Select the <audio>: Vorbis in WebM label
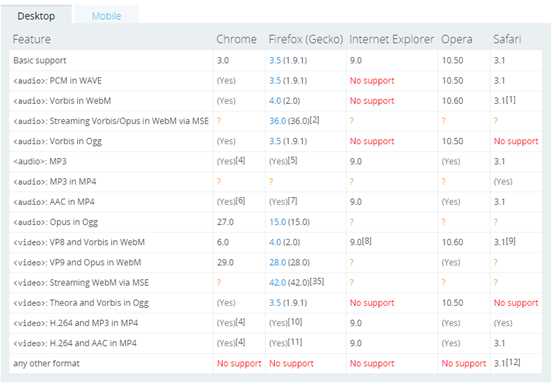The image size is (558, 388). point(62,101)
